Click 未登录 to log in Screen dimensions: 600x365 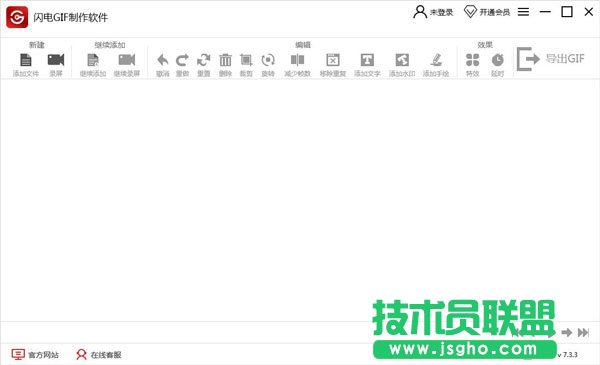(x=433, y=12)
